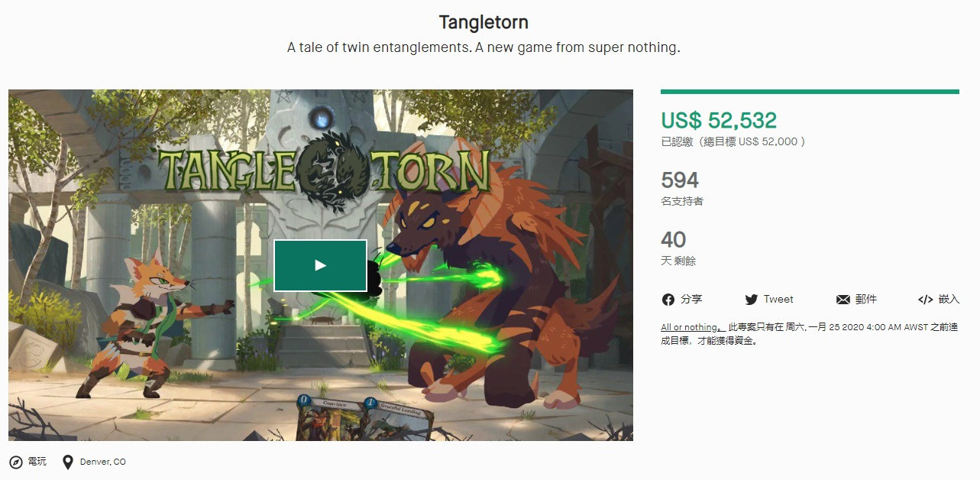Click the Tangletorn page title heading

click(484, 22)
